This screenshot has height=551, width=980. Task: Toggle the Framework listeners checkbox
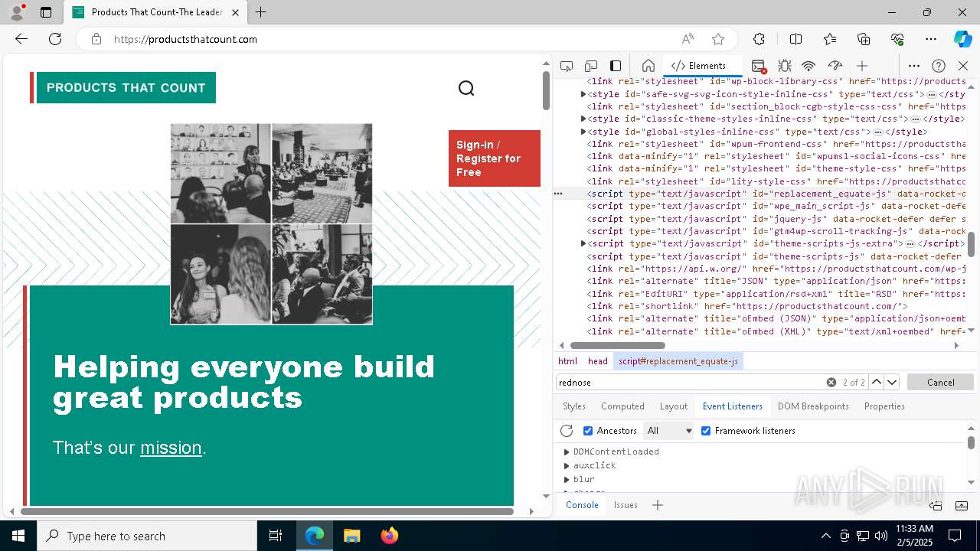[706, 431]
